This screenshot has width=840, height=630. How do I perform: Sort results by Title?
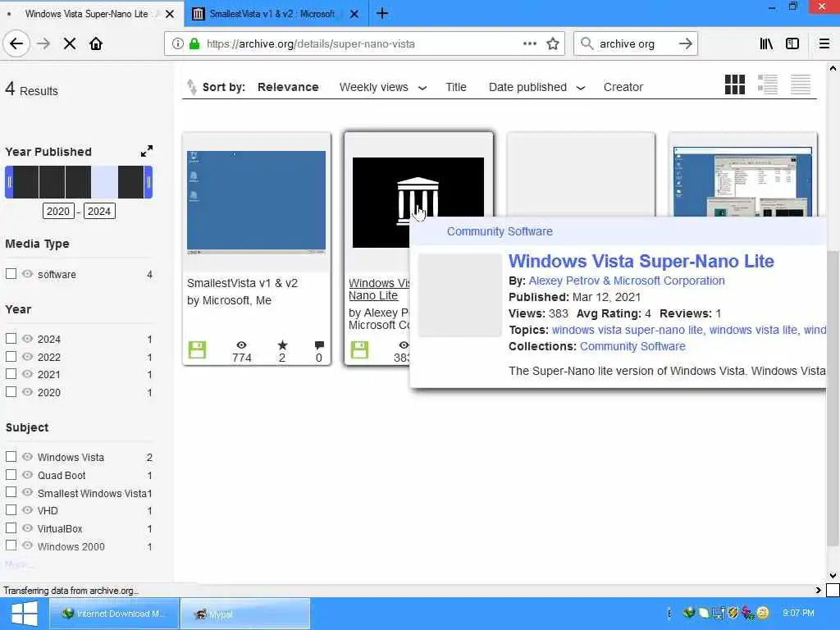point(456,87)
